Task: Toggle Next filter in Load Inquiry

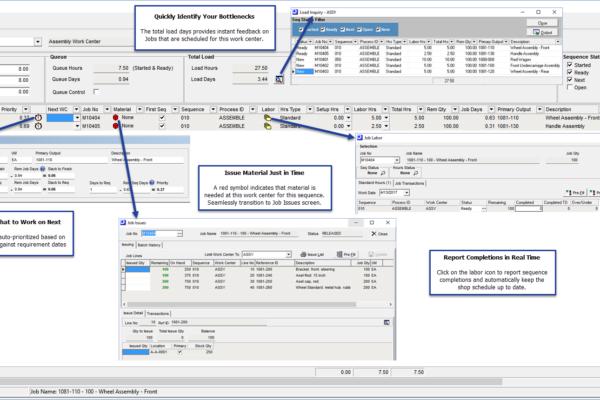Action: [x=342, y=29]
